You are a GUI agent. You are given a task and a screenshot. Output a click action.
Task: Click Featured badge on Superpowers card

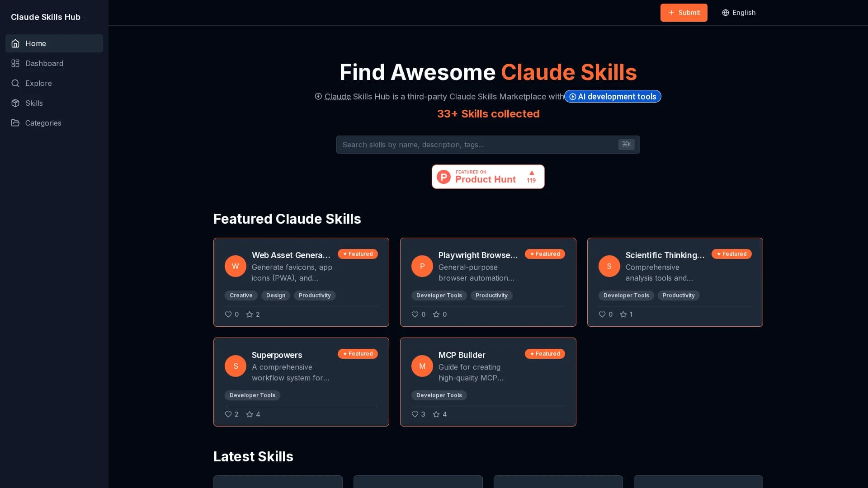(x=358, y=354)
